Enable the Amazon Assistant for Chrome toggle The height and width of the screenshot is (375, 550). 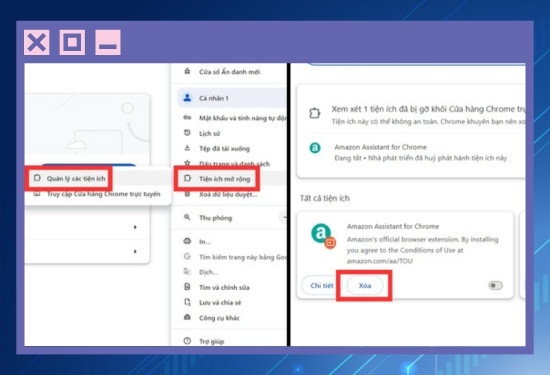(495, 286)
